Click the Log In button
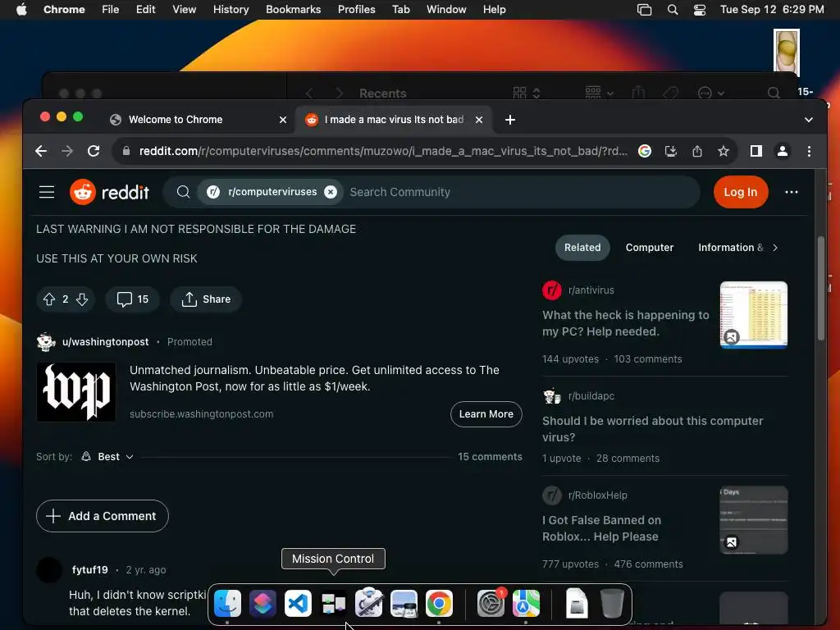The width and height of the screenshot is (840, 630). (x=741, y=192)
